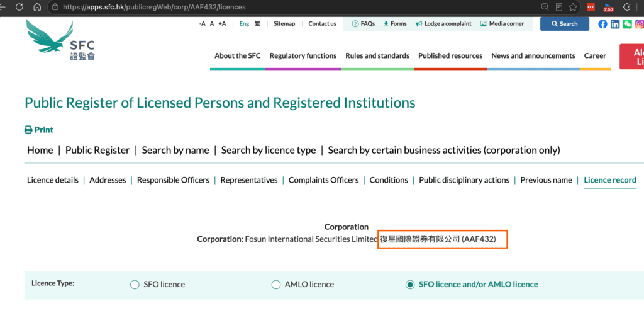
Task: Switch to Public disciplinary actions tab
Action: (464, 180)
